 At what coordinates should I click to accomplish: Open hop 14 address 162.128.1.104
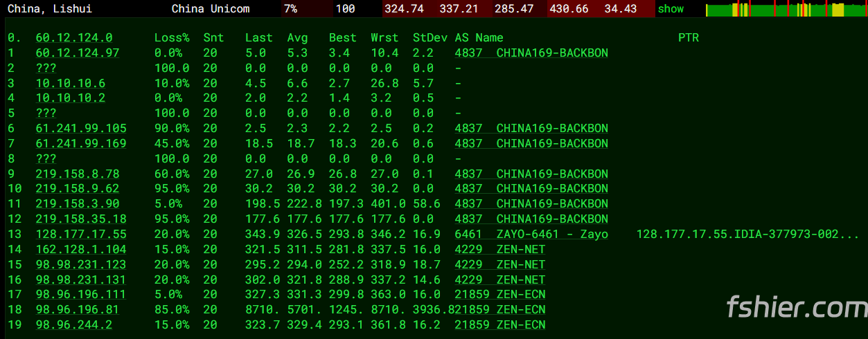(81, 250)
